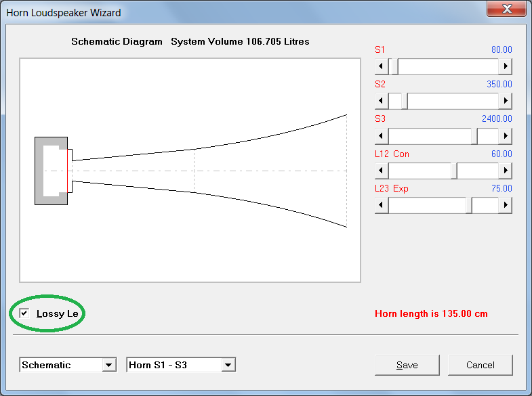Click the L12 Con label
This screenshot has height=396, width=532.
pyautogui.click(x=392, y=154)
